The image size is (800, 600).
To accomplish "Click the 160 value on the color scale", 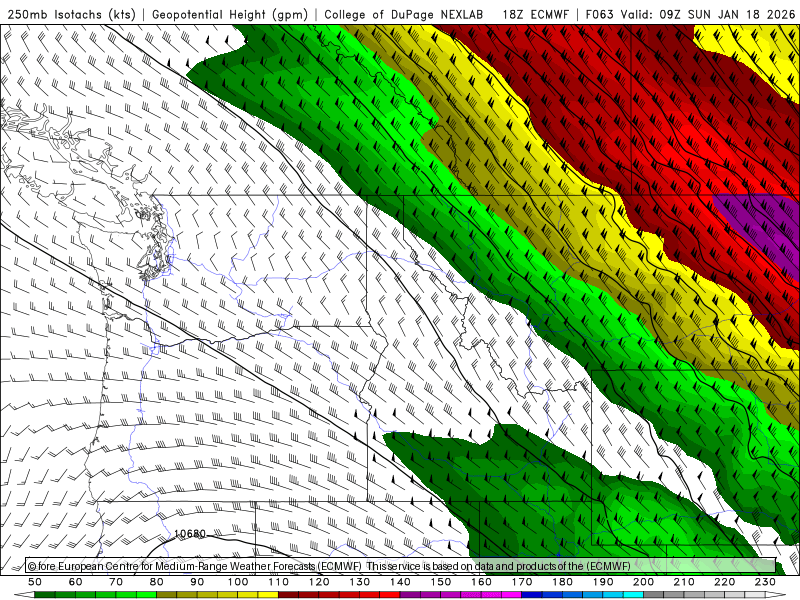I will (x=481, y=582).
